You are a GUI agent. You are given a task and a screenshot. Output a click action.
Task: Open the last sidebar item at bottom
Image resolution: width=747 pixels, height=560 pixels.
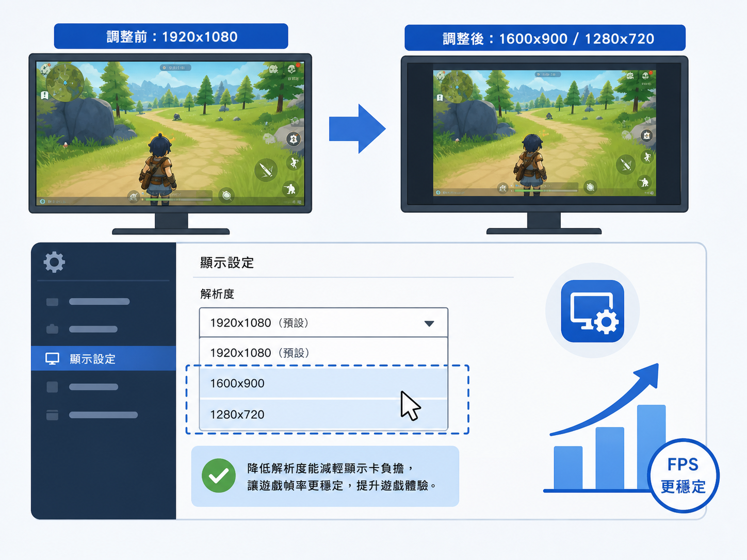92,415
